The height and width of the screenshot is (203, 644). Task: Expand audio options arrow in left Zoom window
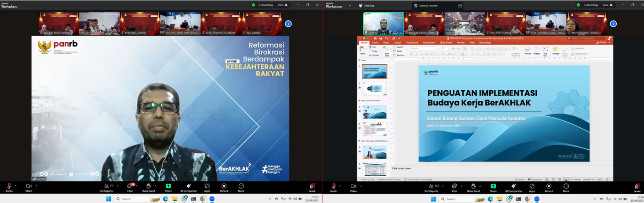[x=16, y=186]
